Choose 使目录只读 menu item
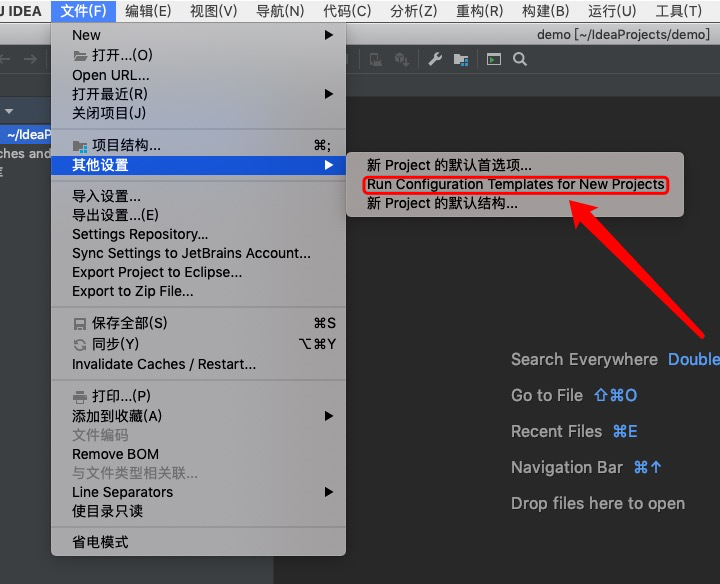 pos(198,511)
